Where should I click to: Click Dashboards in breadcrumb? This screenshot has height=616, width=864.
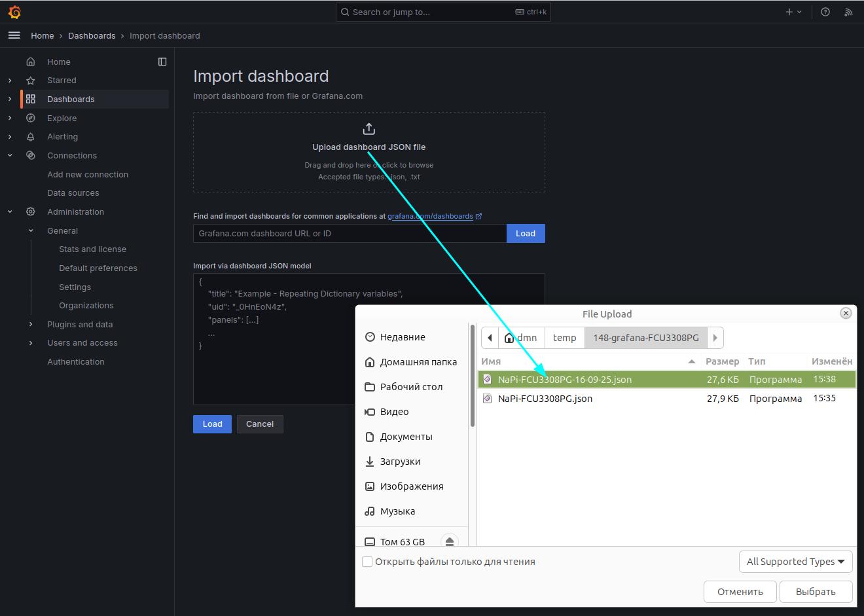coord(92,36)
